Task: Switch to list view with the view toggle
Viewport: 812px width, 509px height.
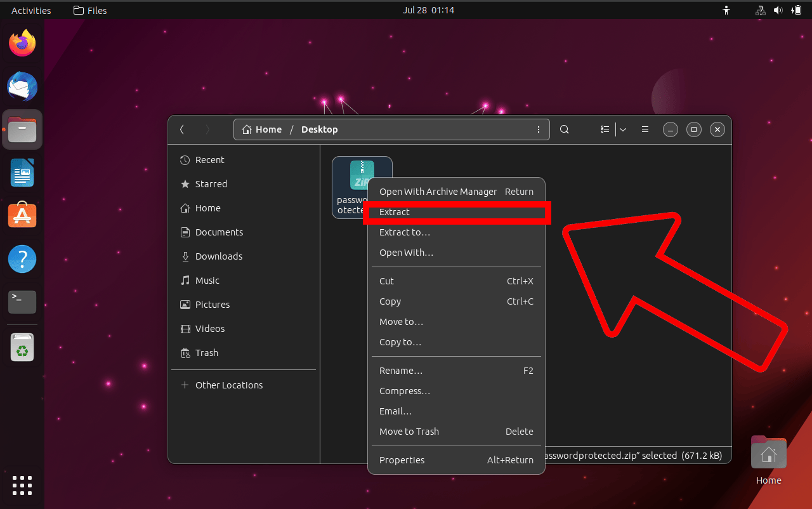Action: coord(605,129)
